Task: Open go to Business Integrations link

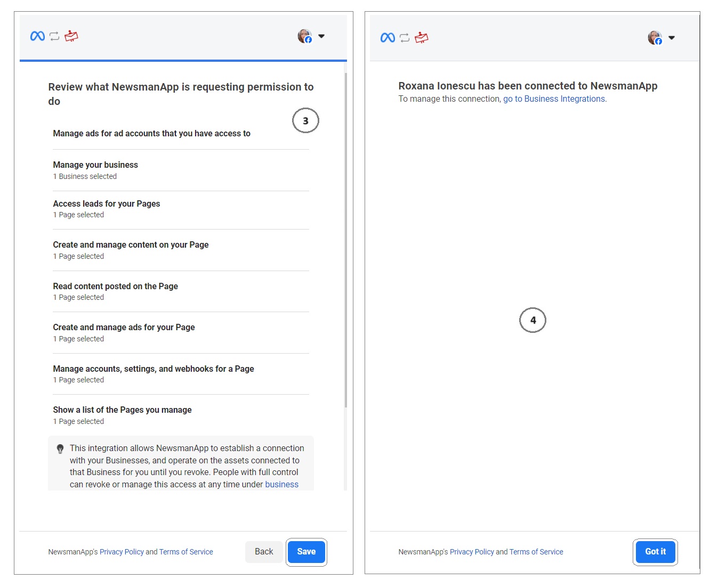Action: click(x=554, y=99)
